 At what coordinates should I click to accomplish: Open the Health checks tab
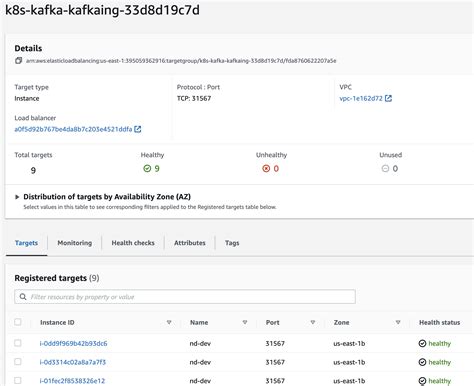[x=133, y=243]
